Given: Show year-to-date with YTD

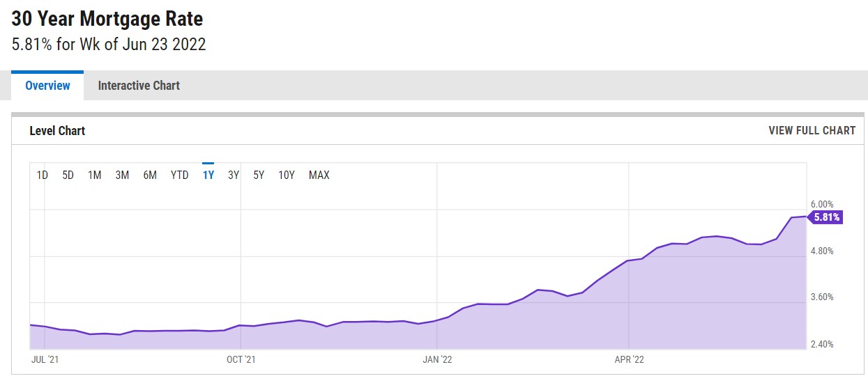Looking at the screenshot, I should point(179,175).
